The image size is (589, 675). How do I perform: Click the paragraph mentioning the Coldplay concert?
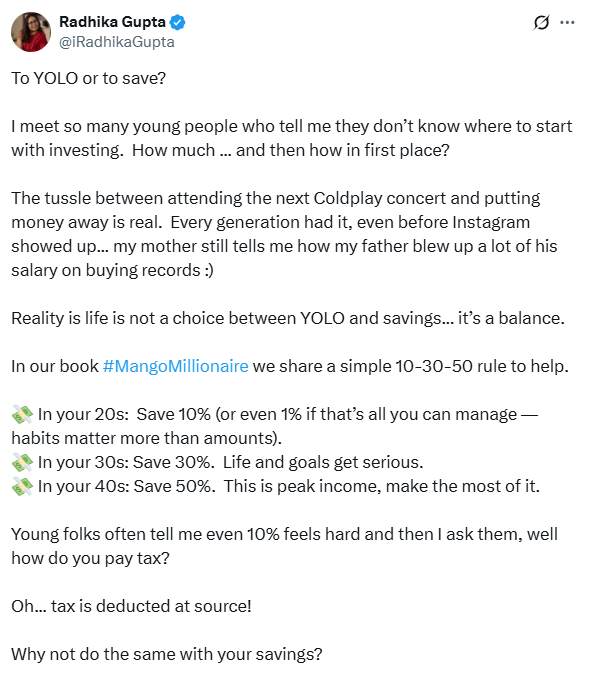[x=285, y=235]
